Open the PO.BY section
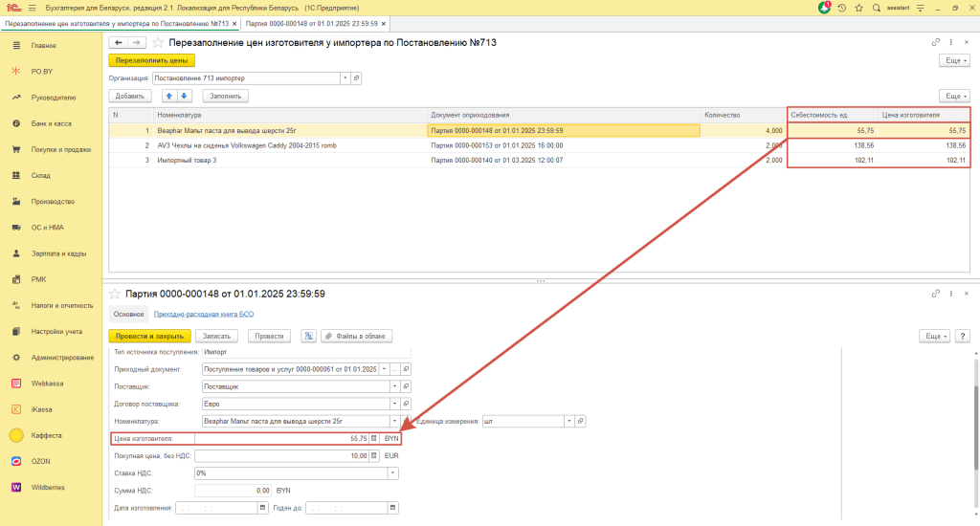980x526 pixels. [x=42, y=71]
